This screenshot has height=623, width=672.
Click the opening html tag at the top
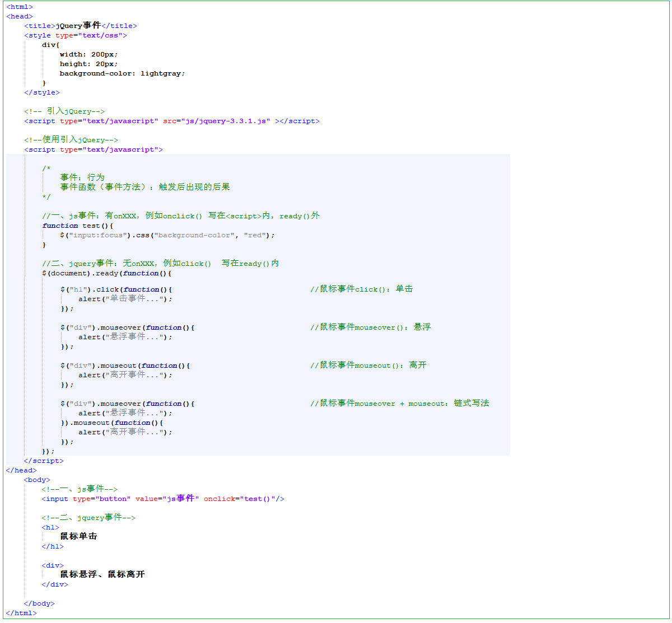pyautogui.click(x=20, y=7)
